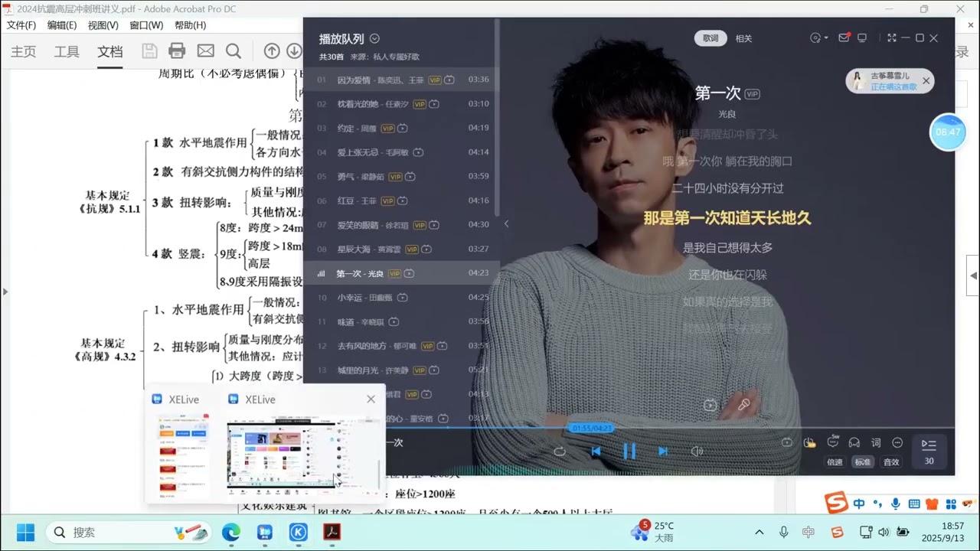Select 小幸运 - 田馥甄 in the queue
The image size is (980, 551).
coord(403,297)
